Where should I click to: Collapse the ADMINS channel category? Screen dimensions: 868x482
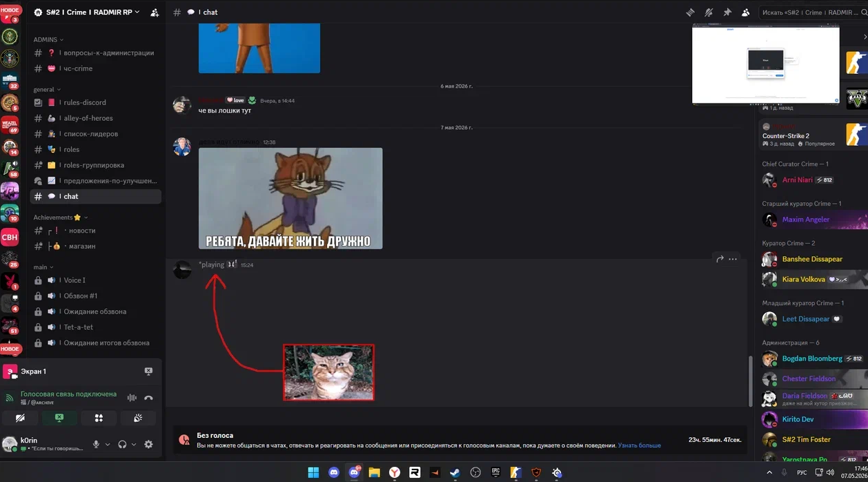[48, 39]
